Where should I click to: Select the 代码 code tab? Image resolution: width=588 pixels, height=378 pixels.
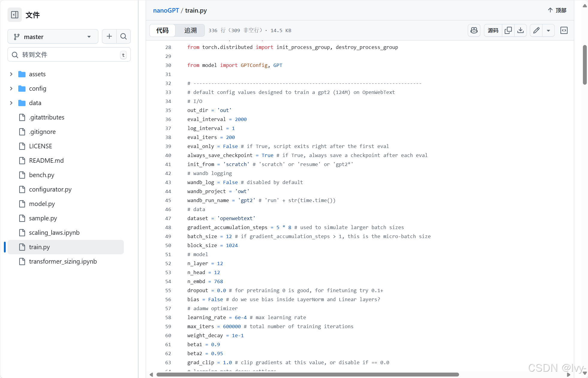[162, 30]
